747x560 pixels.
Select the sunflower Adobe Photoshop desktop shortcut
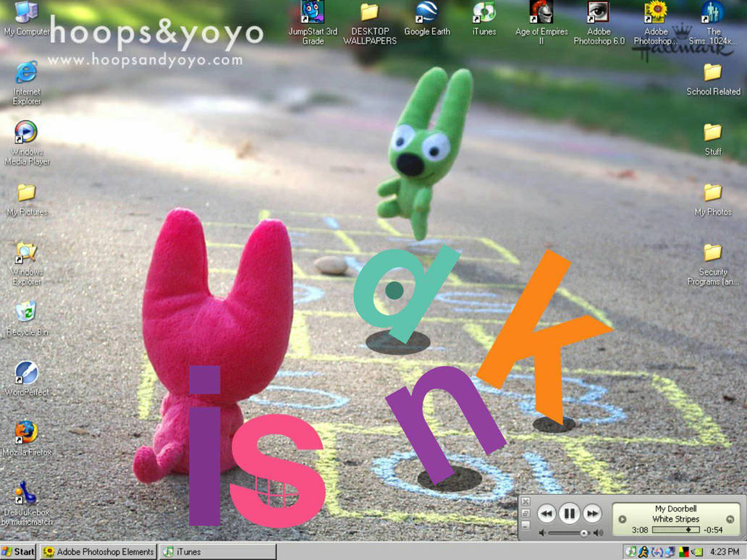(656, 23)
